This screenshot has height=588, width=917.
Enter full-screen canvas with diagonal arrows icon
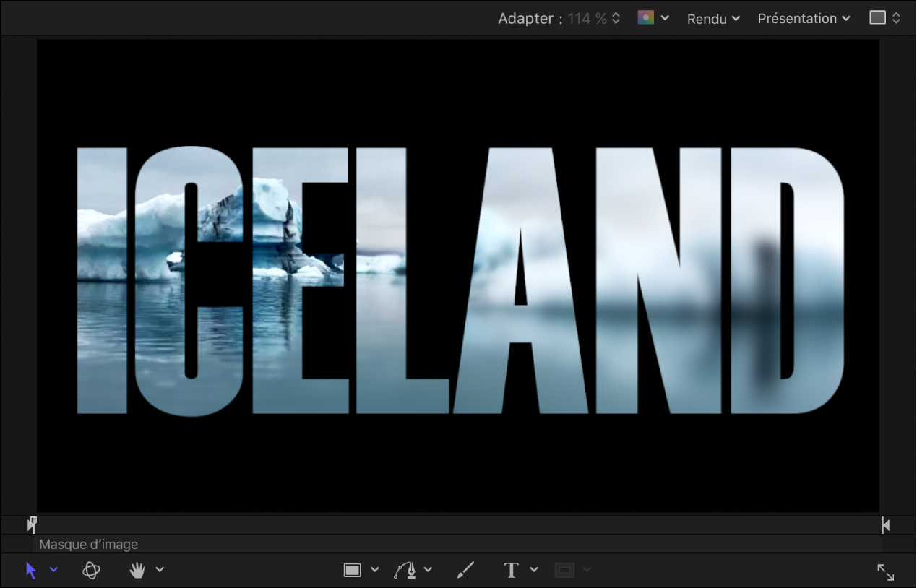point(885,572)
